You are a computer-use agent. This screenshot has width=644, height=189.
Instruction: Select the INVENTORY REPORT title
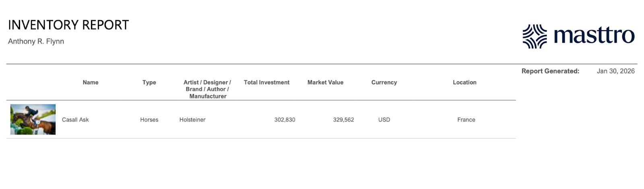(x=68, y=25)
